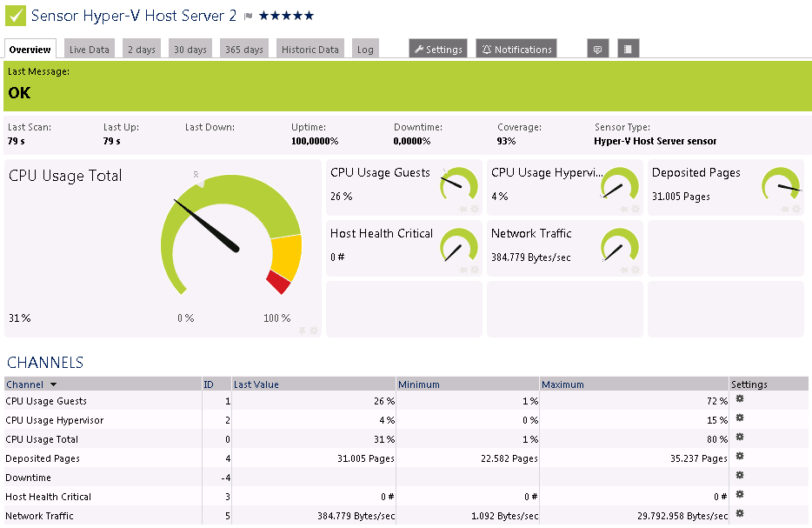Click the Settings button

438,50
